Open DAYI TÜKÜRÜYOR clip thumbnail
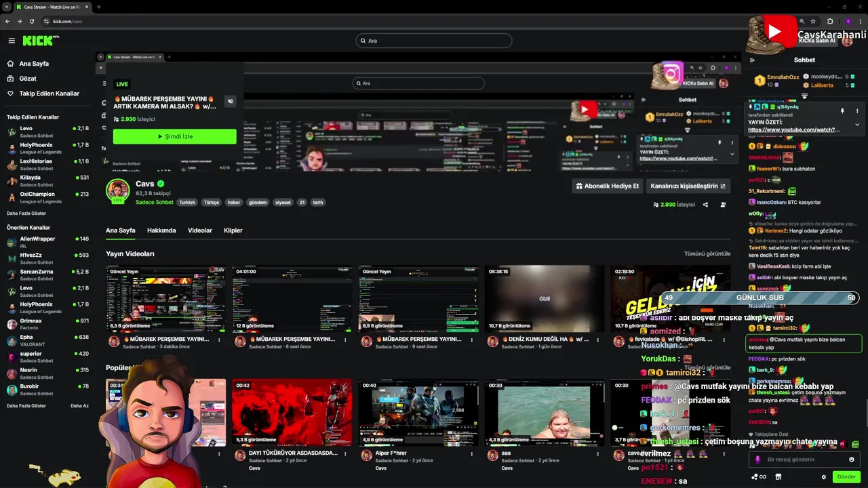 point(292,412)
